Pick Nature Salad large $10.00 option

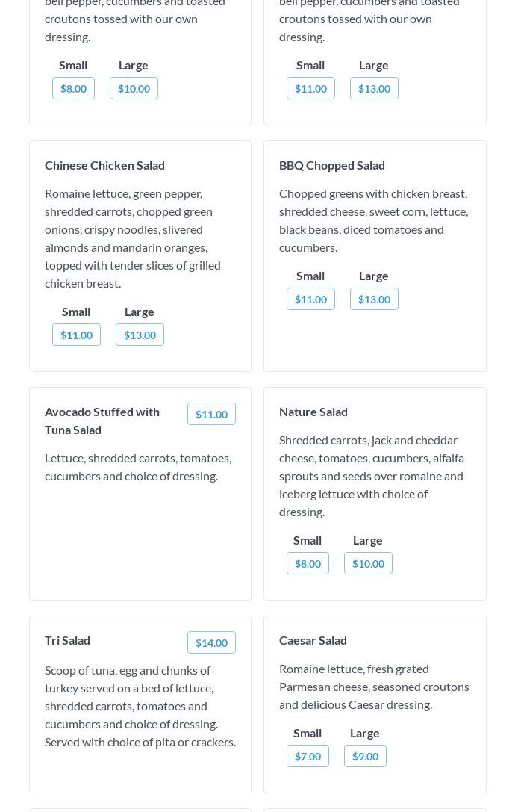click(x=368, y=563)
